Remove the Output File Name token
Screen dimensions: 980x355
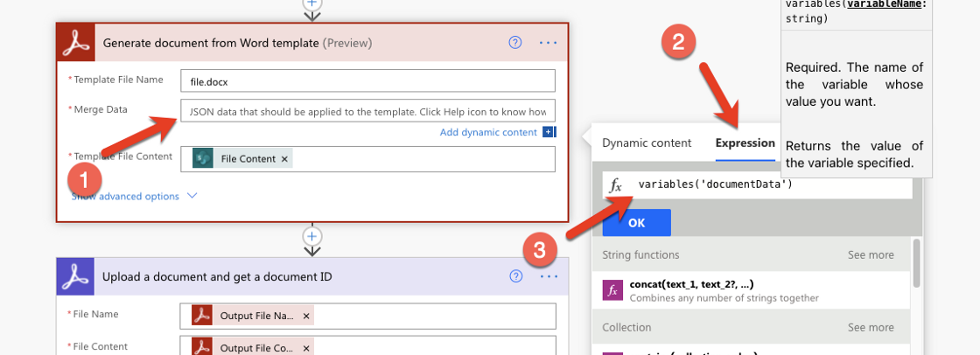(306, 317)
